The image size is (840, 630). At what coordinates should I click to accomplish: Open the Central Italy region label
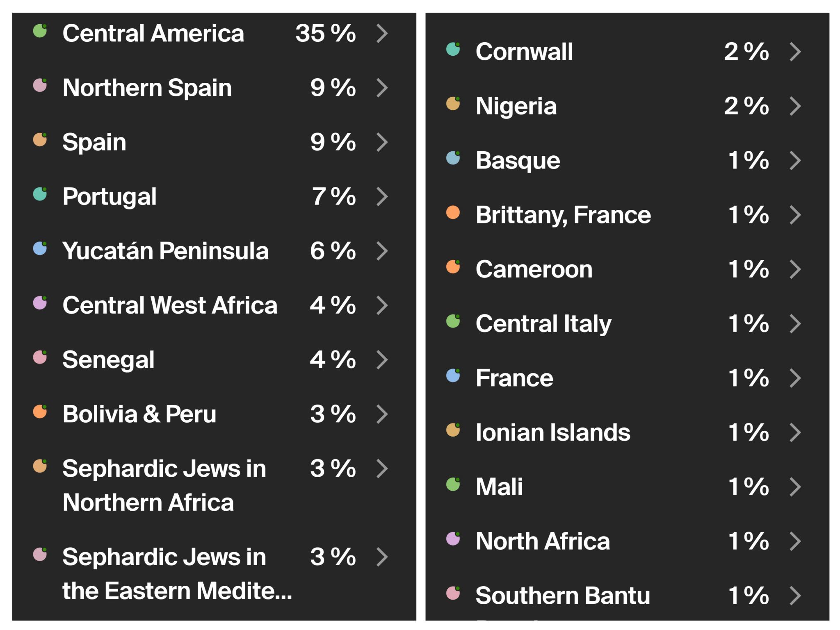pos(543,324)
